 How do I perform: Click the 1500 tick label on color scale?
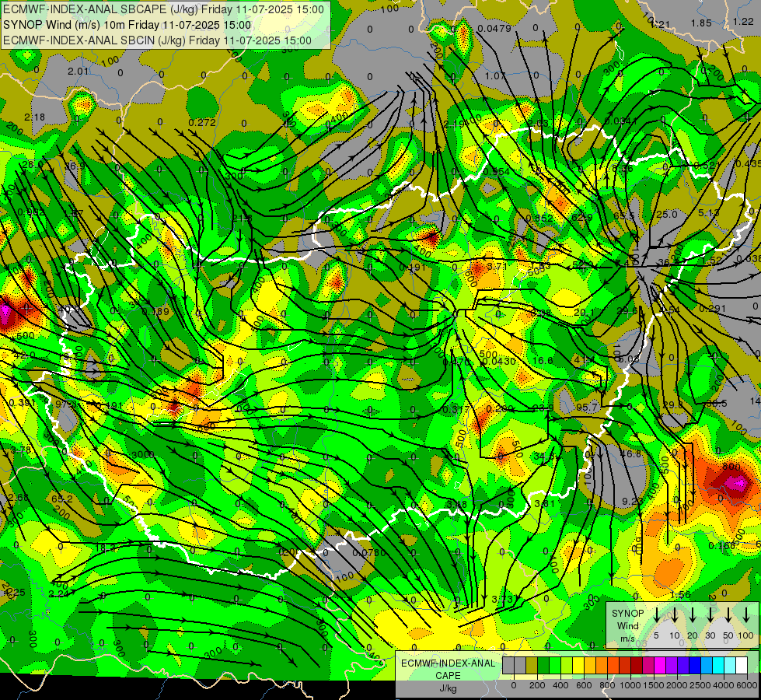click(x=653, y=685)
